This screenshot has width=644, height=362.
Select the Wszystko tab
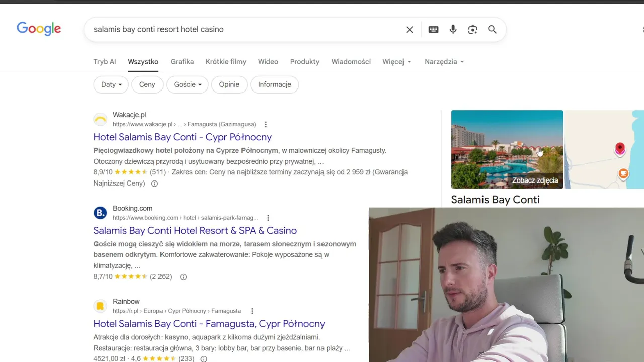coord(143,62)
